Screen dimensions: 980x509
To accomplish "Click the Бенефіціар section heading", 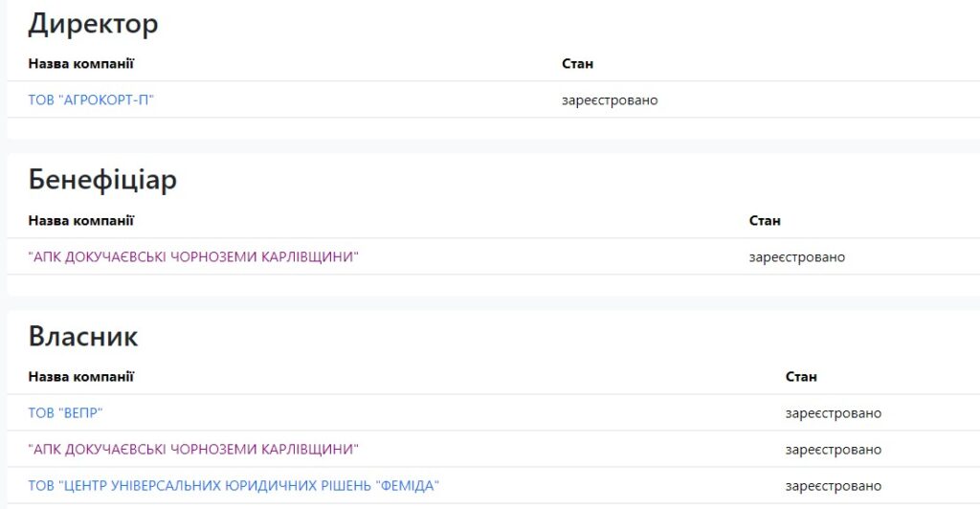I will click(x=102, y=180).
